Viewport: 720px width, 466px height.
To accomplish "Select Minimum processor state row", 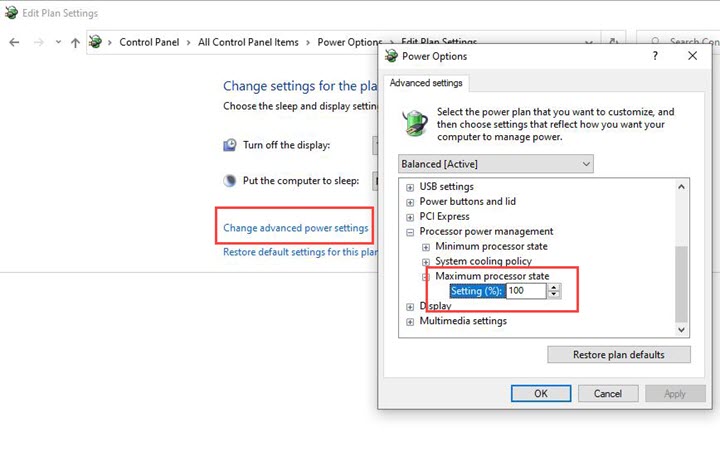I will click(491, 246).
